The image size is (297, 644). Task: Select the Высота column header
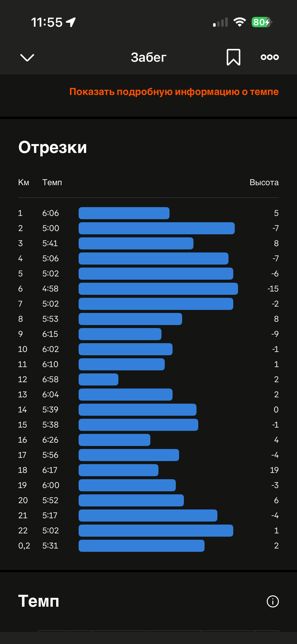tap(264, 182)
